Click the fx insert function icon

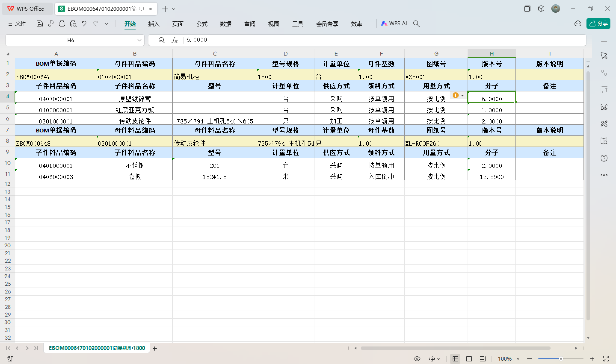[x=174, y=40]
